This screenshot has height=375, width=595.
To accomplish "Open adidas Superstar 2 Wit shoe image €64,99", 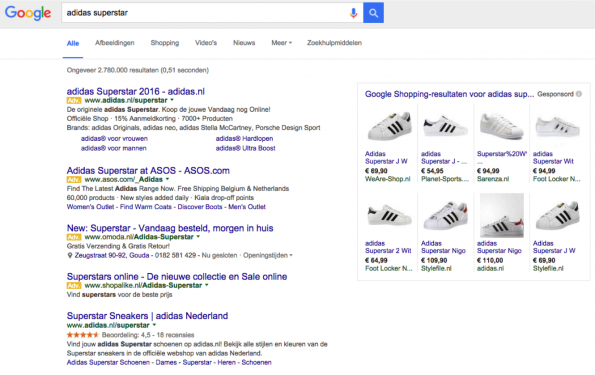I will 389,216.
